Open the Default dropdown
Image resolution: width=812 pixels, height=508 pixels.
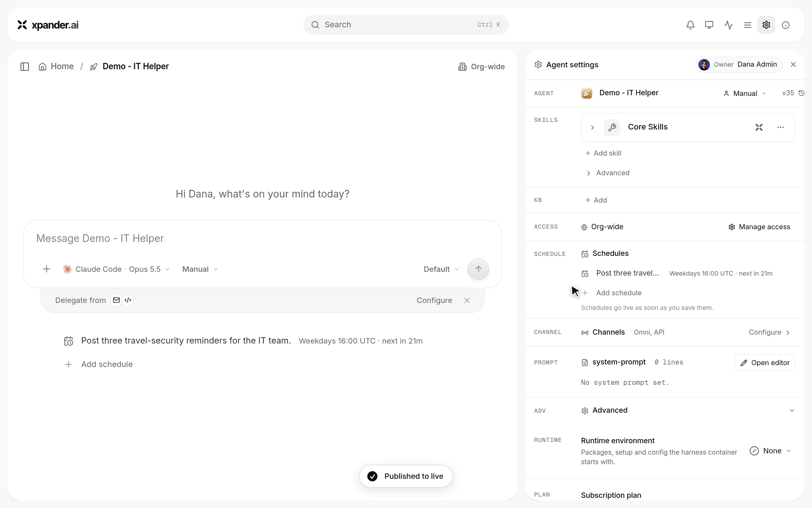pyautogui.click(x=441, y=269)
